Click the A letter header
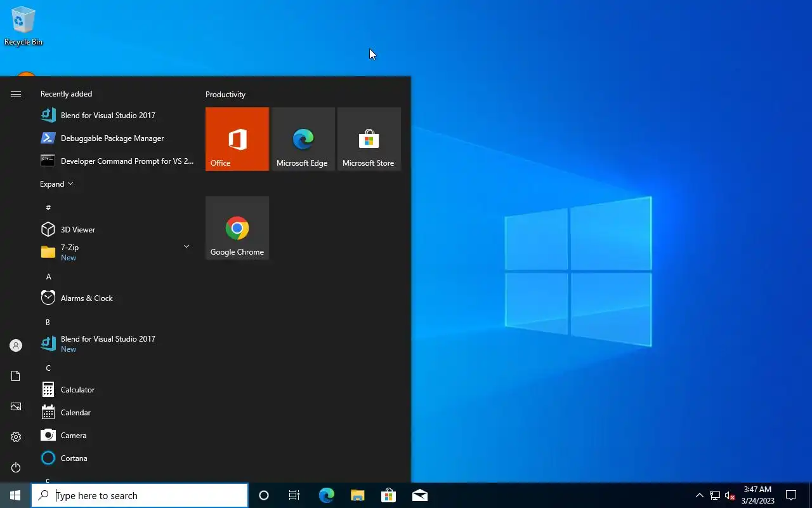812x508 pixels. (x=48, y=276)
